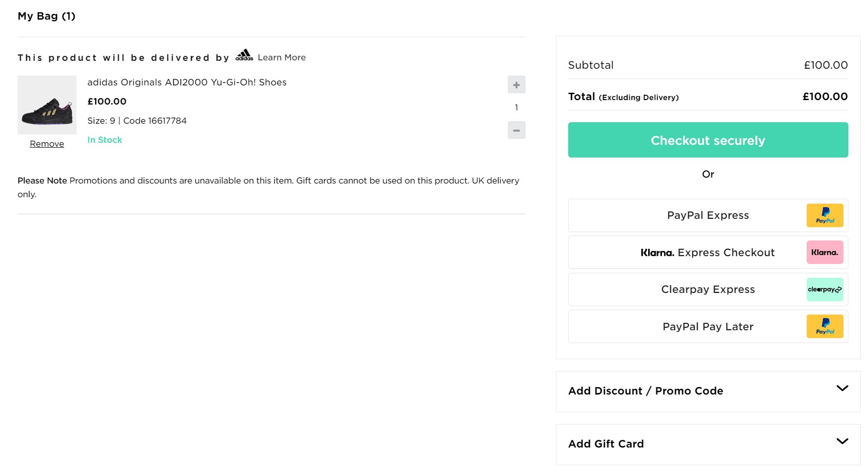The width and height of the screenshot is (868, 475).
Task: Click the pink Klarna logo badge
Action: coord(825,252)
